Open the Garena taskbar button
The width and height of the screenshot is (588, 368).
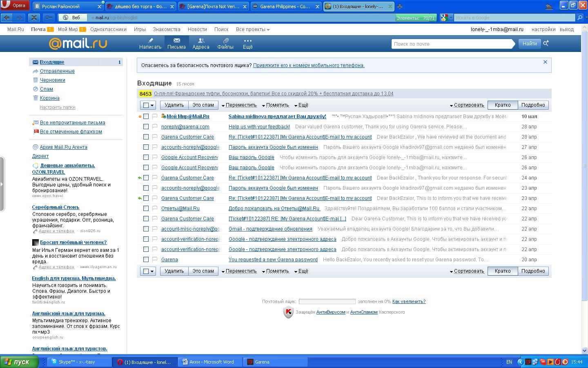276,362
